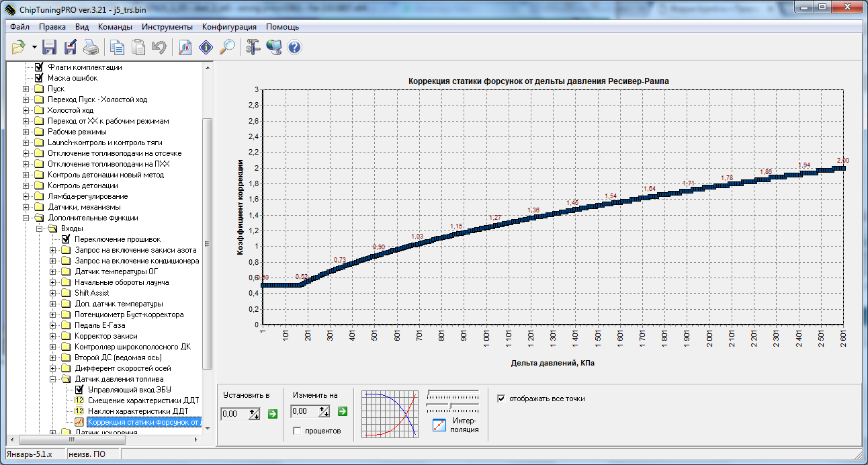
Task: Click the graph icon of 'Коррекция статики форсунок'
Action: [79, 422]
